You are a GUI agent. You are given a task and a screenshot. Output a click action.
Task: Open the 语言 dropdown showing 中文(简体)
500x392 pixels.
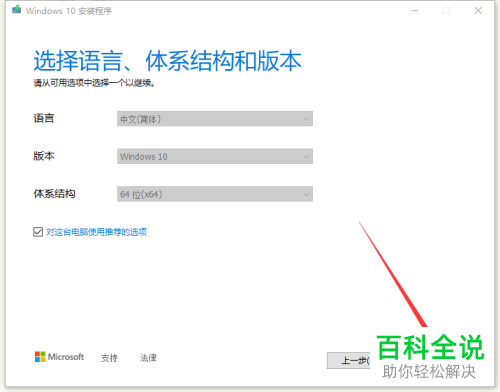coord(215,119)
